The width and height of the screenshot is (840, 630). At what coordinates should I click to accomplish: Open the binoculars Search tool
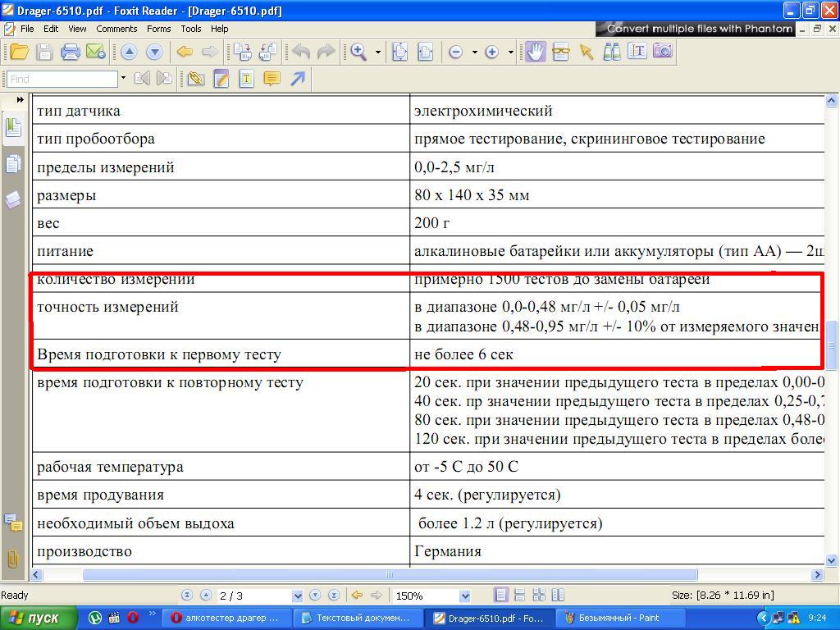click(612, 52)
